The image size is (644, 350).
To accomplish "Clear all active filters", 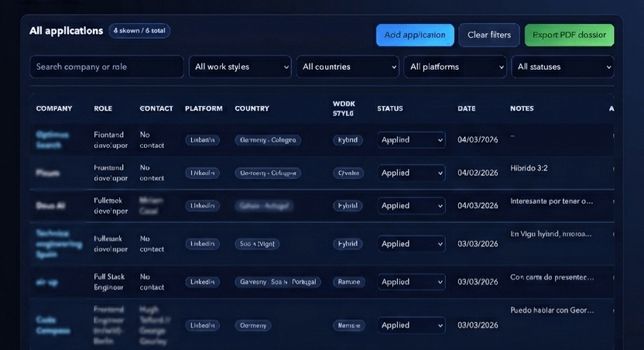I will click(x=489, y=35).
